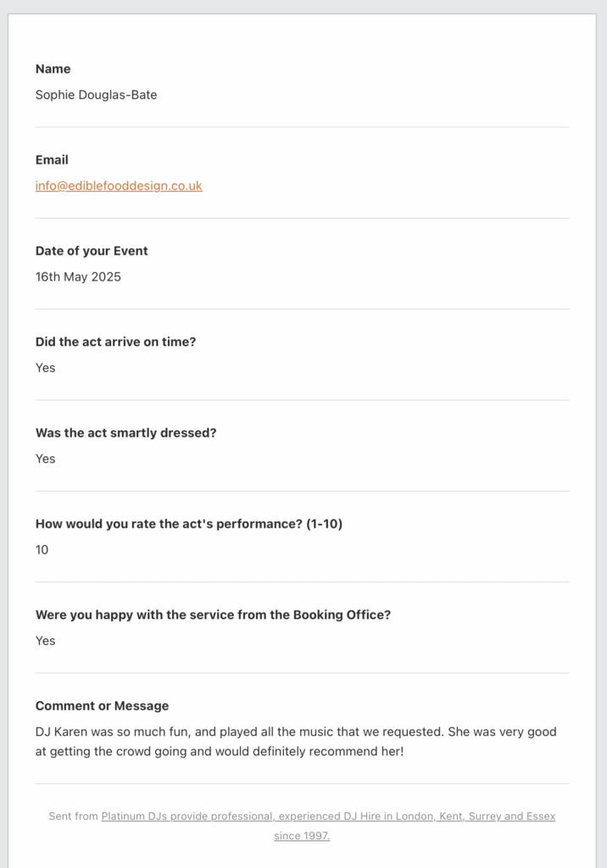Select the performance rating value 10
607x868 pixels.
(42, 550)
